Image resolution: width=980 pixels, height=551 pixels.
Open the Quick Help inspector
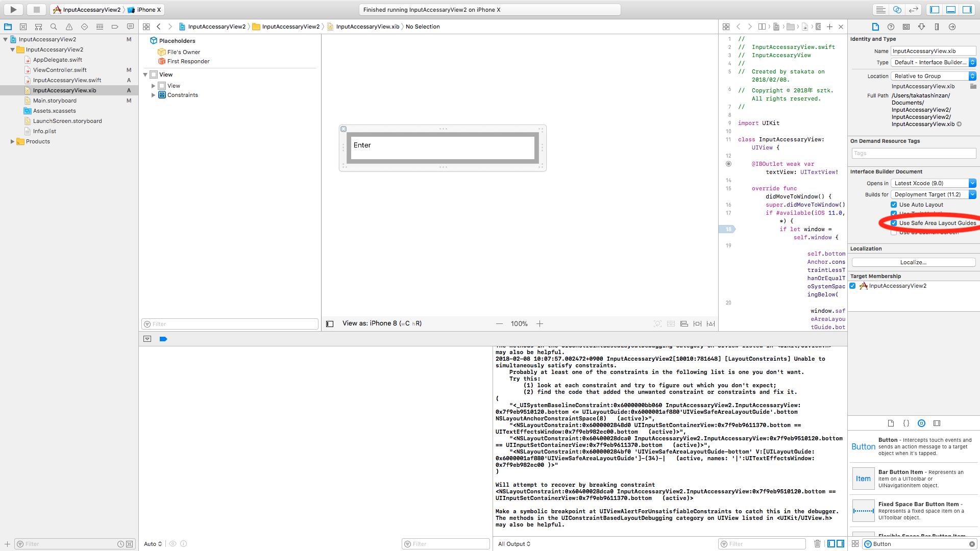click(891, 27)
